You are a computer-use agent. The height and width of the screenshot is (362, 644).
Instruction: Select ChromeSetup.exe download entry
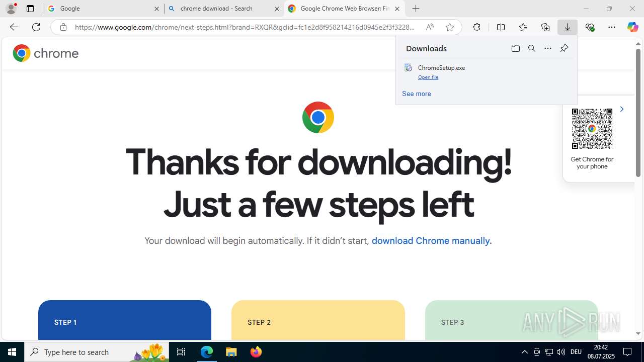[x=487, y=72]
